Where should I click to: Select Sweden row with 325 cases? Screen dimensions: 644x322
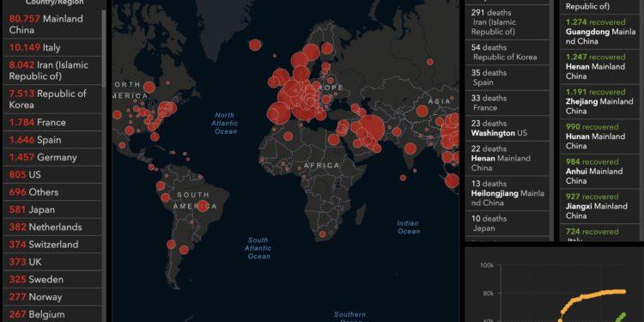pos(52,279)
